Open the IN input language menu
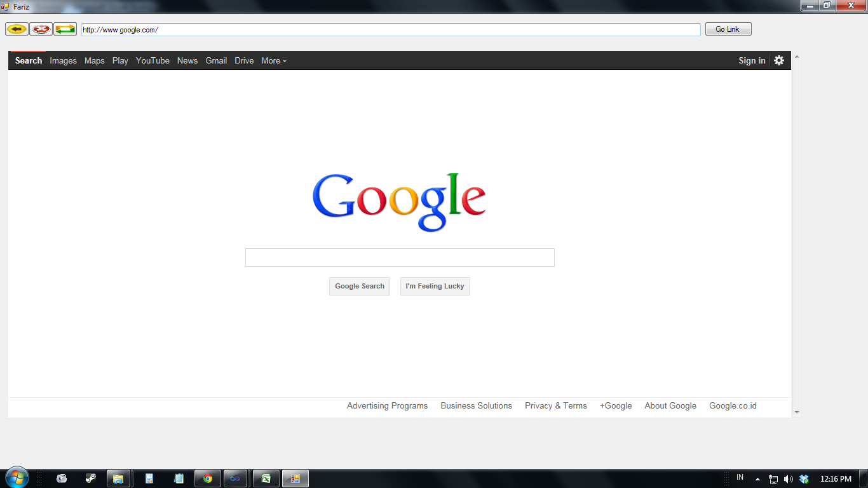Image resolution: width=868 pixels, height=488 pixels. tap(740, 478)
